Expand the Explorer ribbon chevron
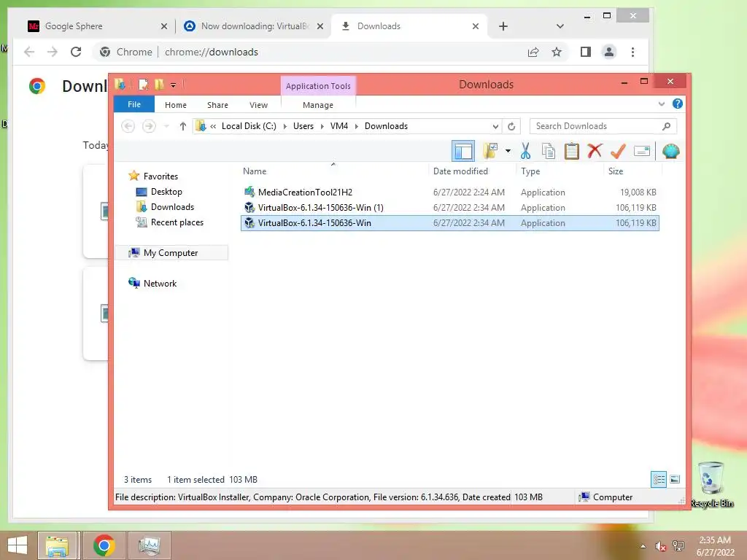Image resolution: width=747 pixels, height=560 pixels. [x=661, y=104]
